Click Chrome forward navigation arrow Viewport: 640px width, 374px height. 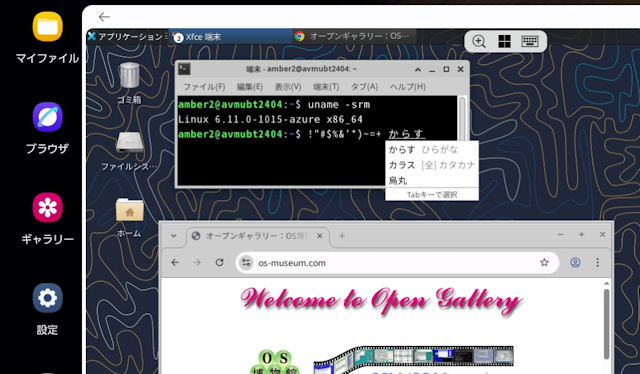[197, 263]
